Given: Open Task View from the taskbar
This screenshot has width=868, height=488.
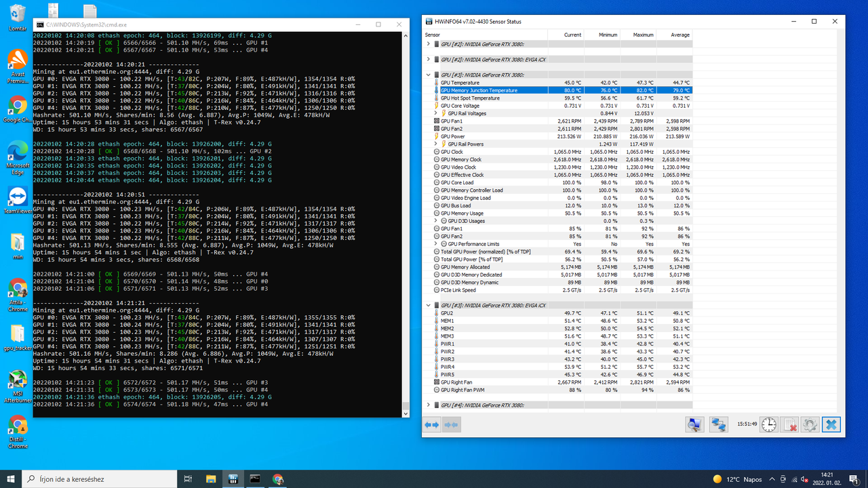Looking at the screenshot, I should click(x=188, y=479).
